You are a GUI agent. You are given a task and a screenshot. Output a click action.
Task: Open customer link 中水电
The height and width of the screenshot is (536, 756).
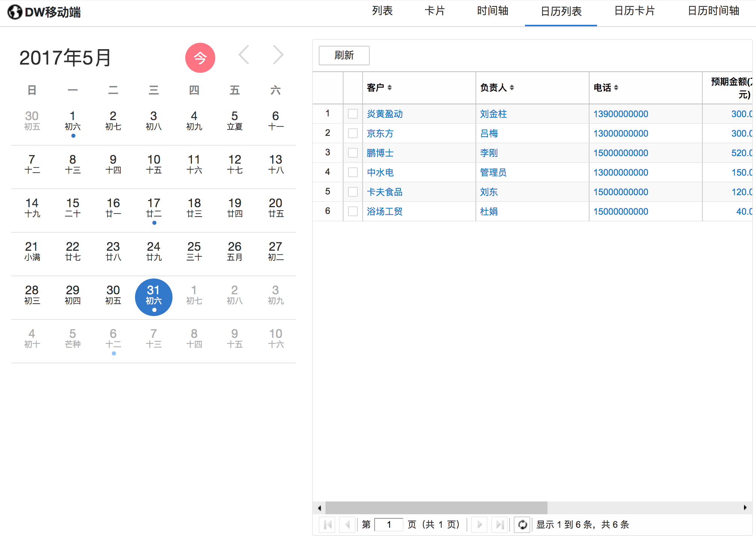(380, 172)
